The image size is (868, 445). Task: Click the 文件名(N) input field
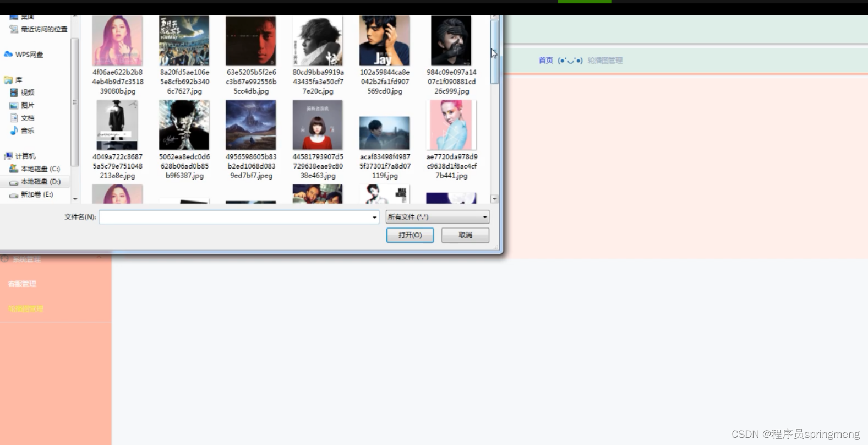click(235, 217)
